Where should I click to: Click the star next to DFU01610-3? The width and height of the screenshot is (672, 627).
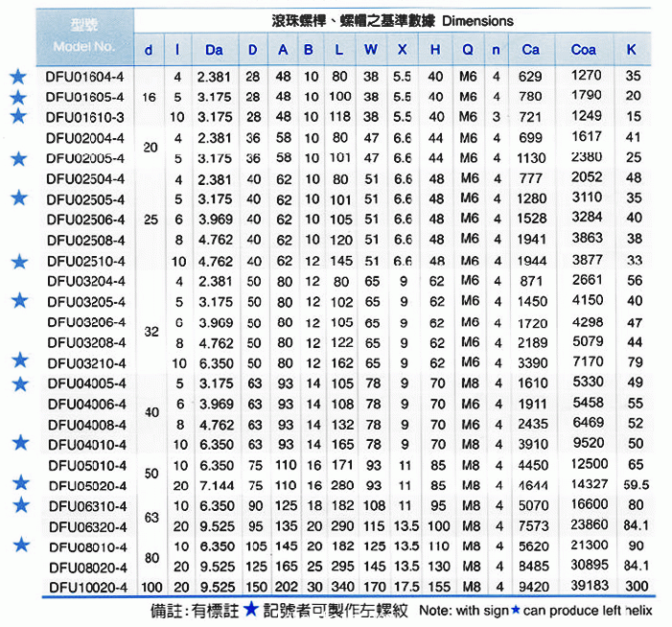(x=17, y=116)
